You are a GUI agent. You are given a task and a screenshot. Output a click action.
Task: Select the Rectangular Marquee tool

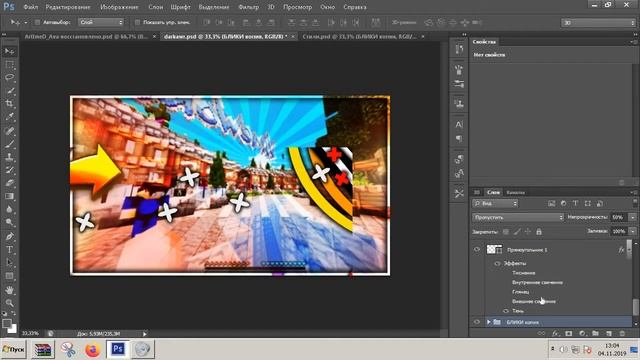[x=9, y=65]
